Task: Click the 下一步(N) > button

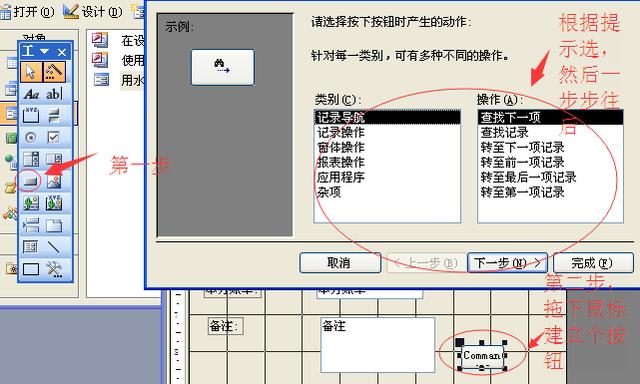Action: pyautogui.click(x=507, y=263)
